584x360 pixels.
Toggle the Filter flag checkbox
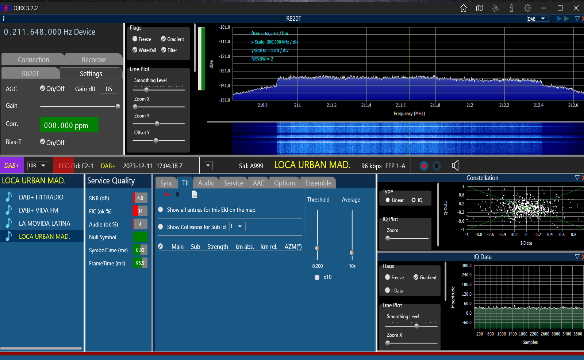click(x=163, y=50)
